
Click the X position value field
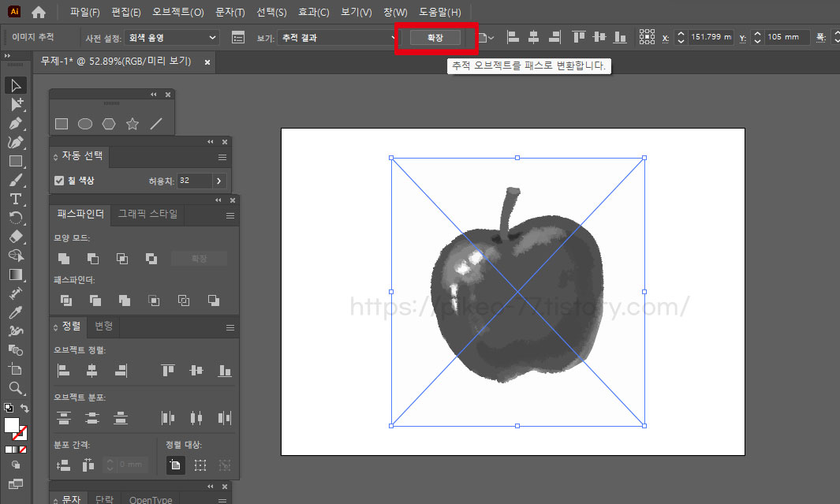click(711, 37)
